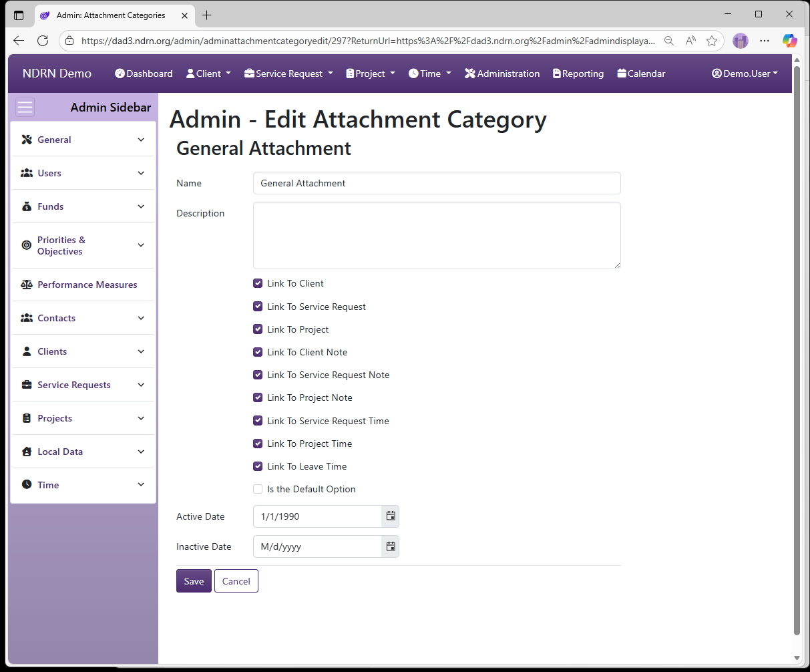The height and width of the screenshot is (672, 810).
Task: Add page to favorites star icon
Action: pos(712,41)
